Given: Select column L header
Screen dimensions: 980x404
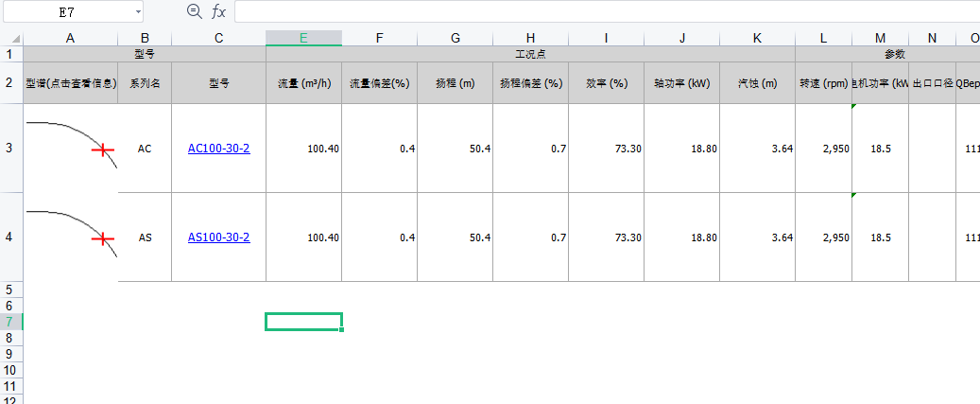Looking at the screenshot, I should (824, 38).
